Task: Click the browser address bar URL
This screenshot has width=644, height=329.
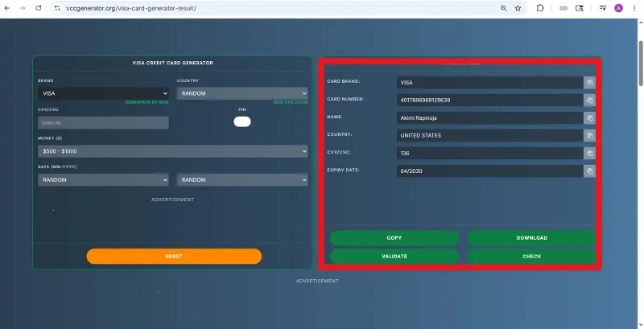Action: click(x=131, y=8)
